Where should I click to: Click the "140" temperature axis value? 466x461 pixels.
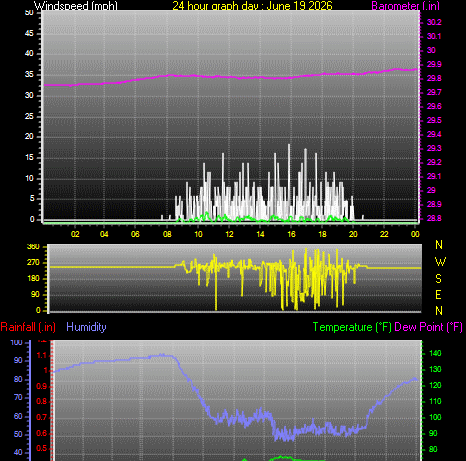click(435, 353)
